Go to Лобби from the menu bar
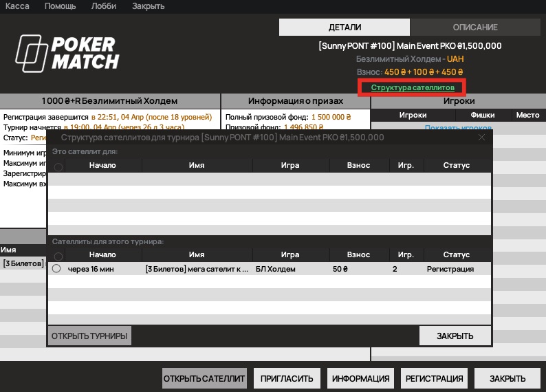The height and width of the screenshot is (392, 546). pos(104,6)
